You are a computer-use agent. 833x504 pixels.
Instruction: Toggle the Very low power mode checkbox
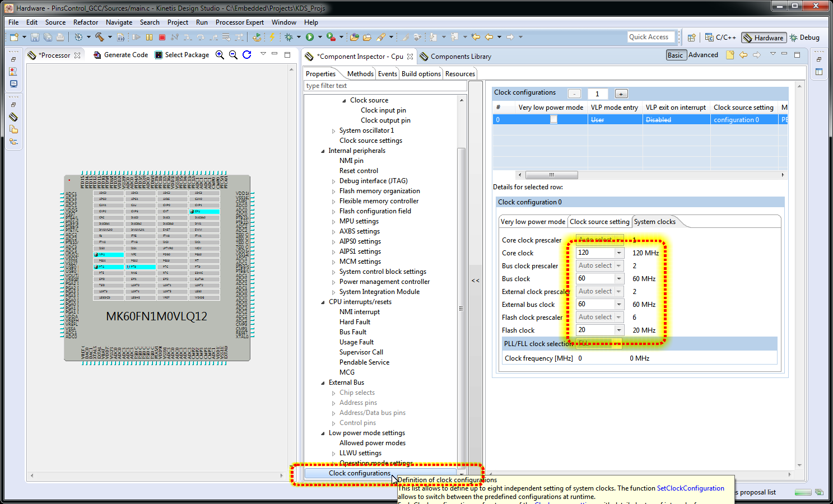(x=553, y=120)
